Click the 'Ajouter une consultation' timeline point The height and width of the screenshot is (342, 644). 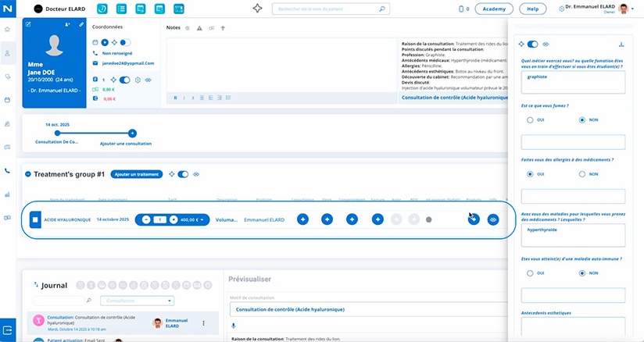132,134
